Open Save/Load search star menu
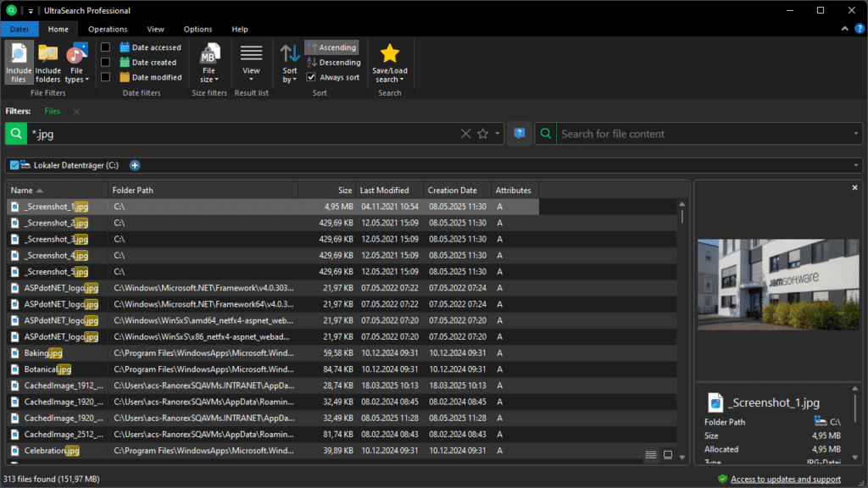The height and width of the screenshot is (488, 868). pyautogui.click(x=390, y=63)
